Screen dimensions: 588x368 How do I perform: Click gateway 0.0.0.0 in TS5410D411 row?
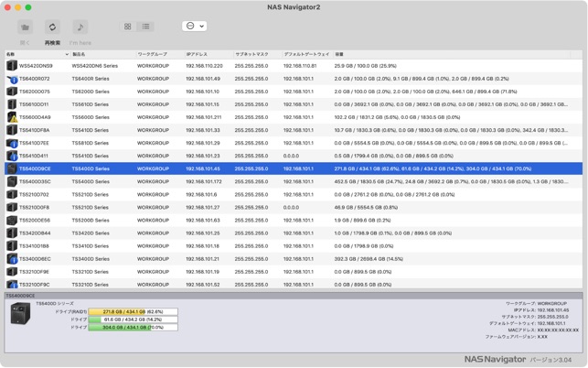(x=291, y=156)
